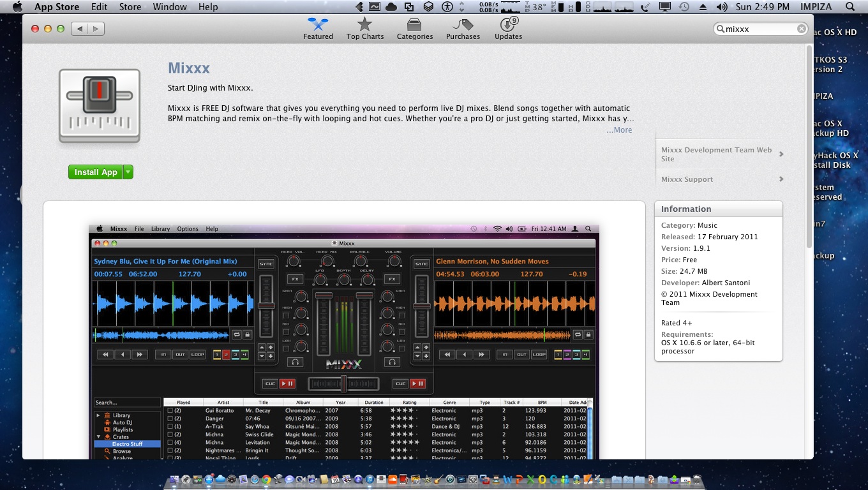Click the 'Mixxx is FREE DJ software' description paragraph
The height and width of the screenshot is (490, 868).
(x=401, y=114)
